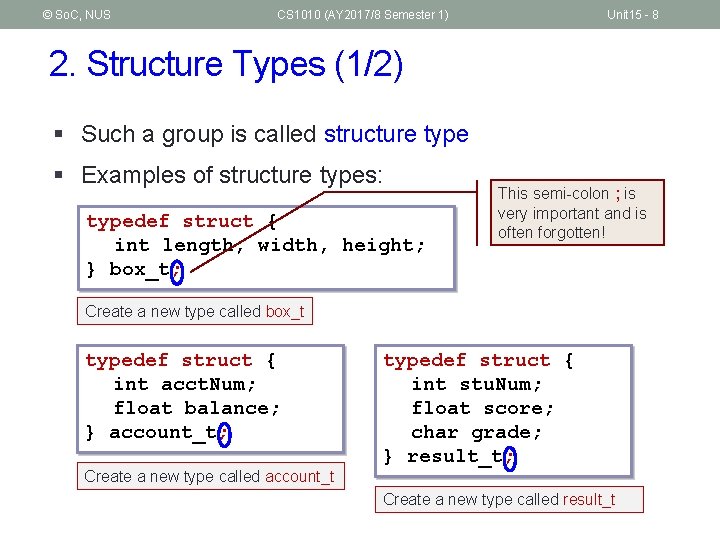Click "typedef struct {" in the box_t code block
Viewport: 720px width, 540px height.
[182, 221]
